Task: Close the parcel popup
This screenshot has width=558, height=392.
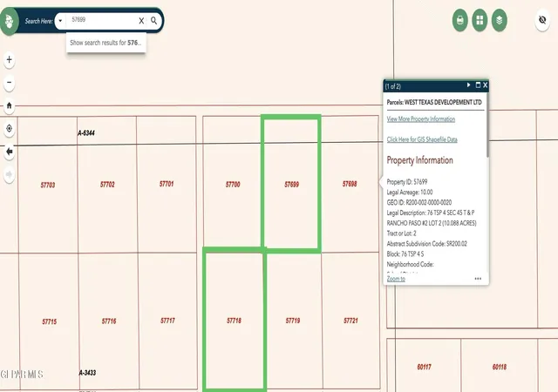Action: (x=485, y=85)
